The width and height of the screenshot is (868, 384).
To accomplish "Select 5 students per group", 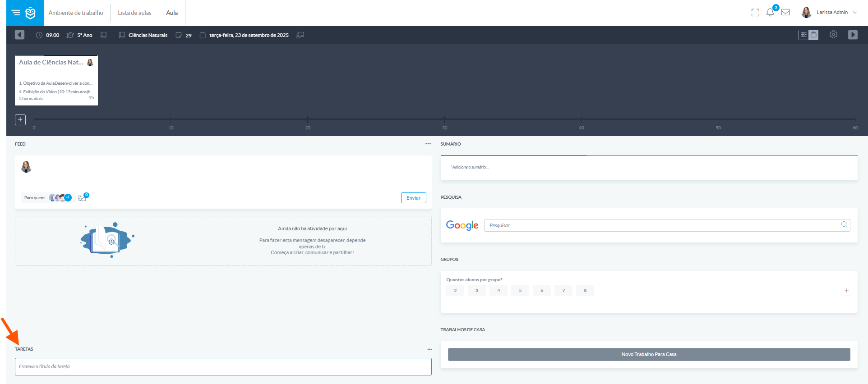I will point(520,290).
